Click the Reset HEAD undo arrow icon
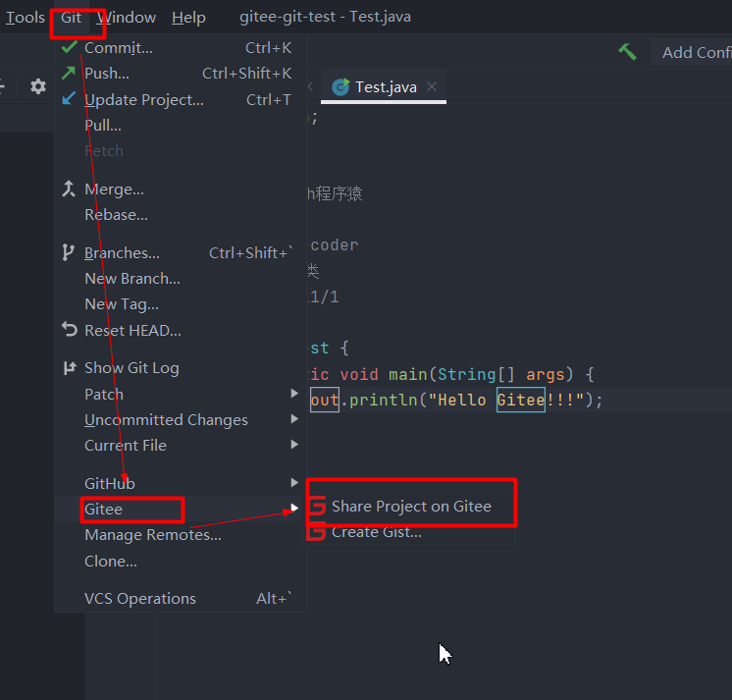 pos(69,329)
